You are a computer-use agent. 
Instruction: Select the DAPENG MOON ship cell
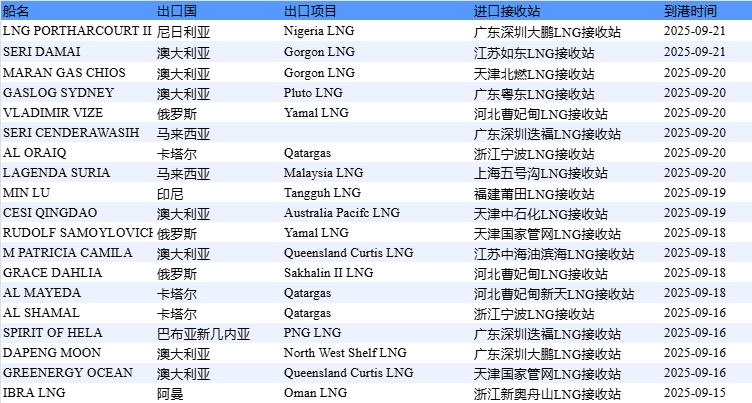pos(52,353)
